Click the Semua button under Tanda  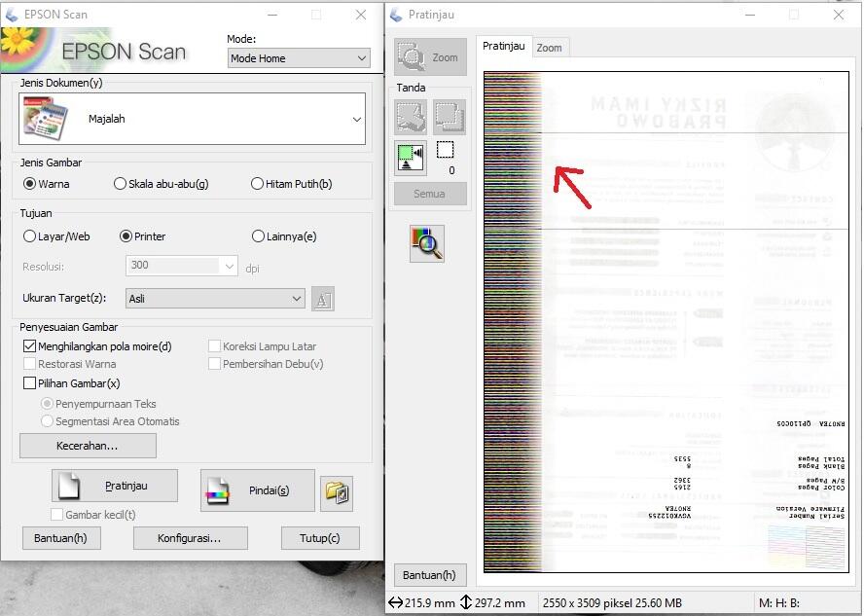pos(430,194)
